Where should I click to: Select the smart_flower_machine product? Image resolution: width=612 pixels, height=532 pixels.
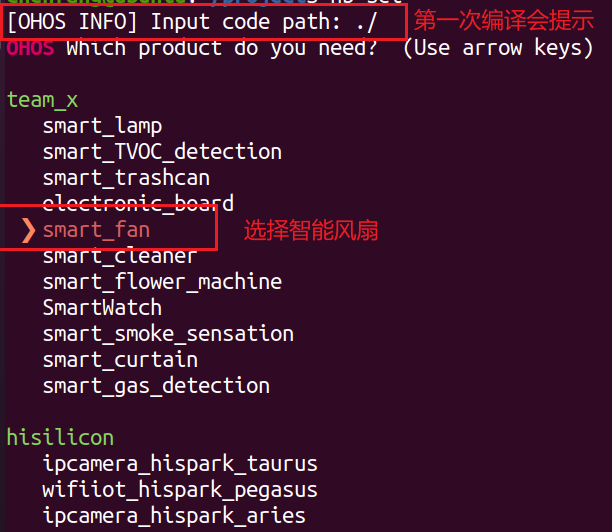[162, 282]
